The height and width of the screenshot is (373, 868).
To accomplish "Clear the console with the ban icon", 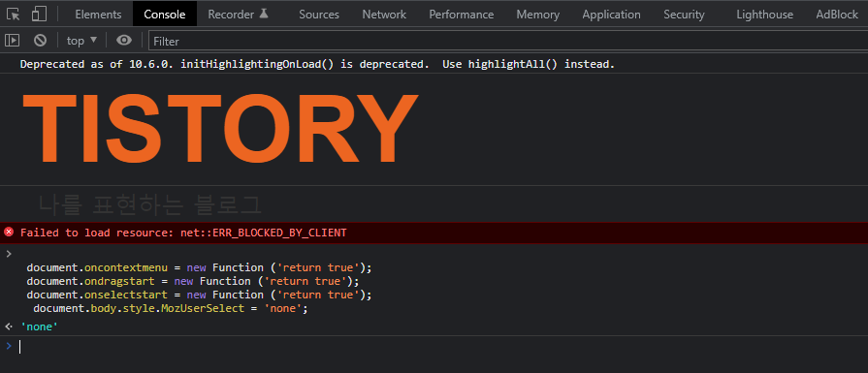I will coord(40,41).
